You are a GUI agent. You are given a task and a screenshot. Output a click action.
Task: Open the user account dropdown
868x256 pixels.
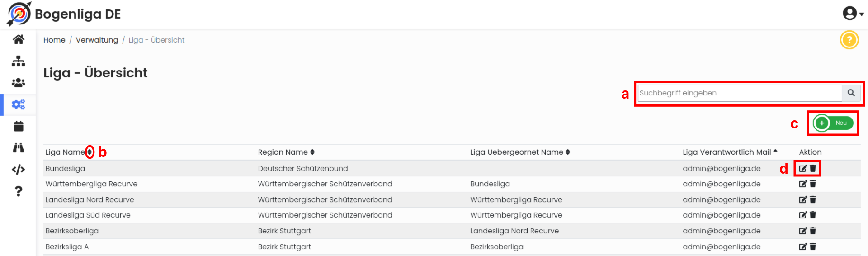853,14
